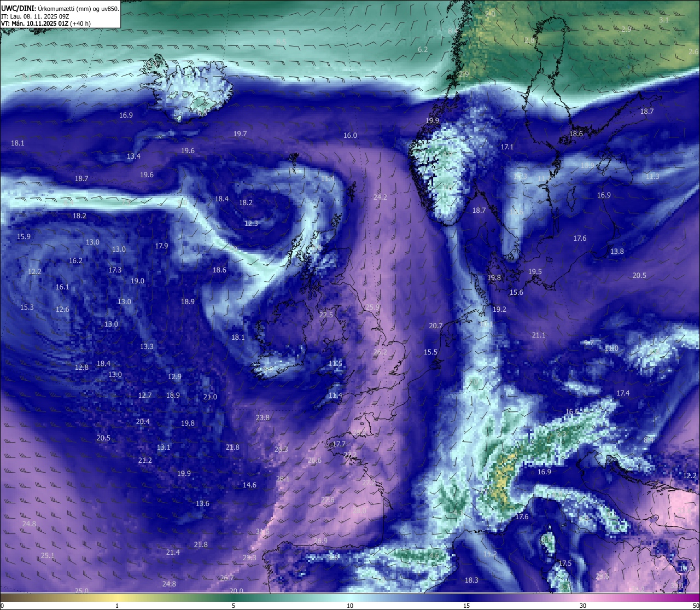Click the 1 tick on the colour scale
This screenshot has height=610, width=700.
[x=117, y=606]
